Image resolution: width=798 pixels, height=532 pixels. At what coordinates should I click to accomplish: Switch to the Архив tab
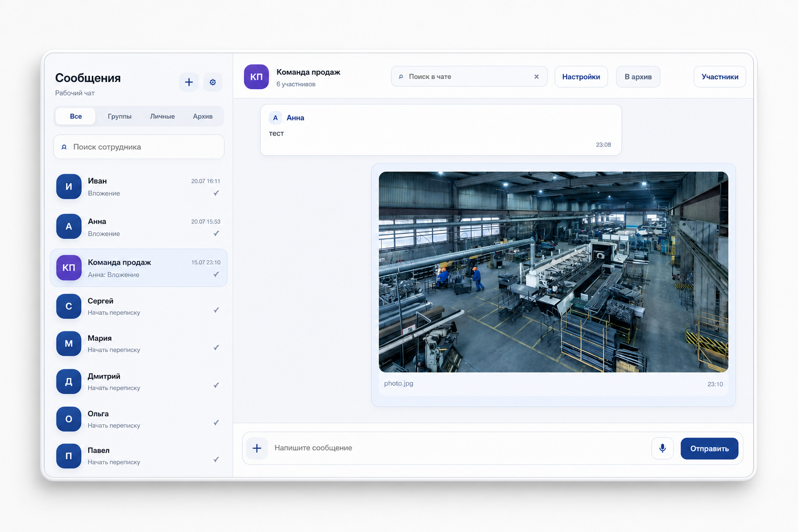point(203,116)
